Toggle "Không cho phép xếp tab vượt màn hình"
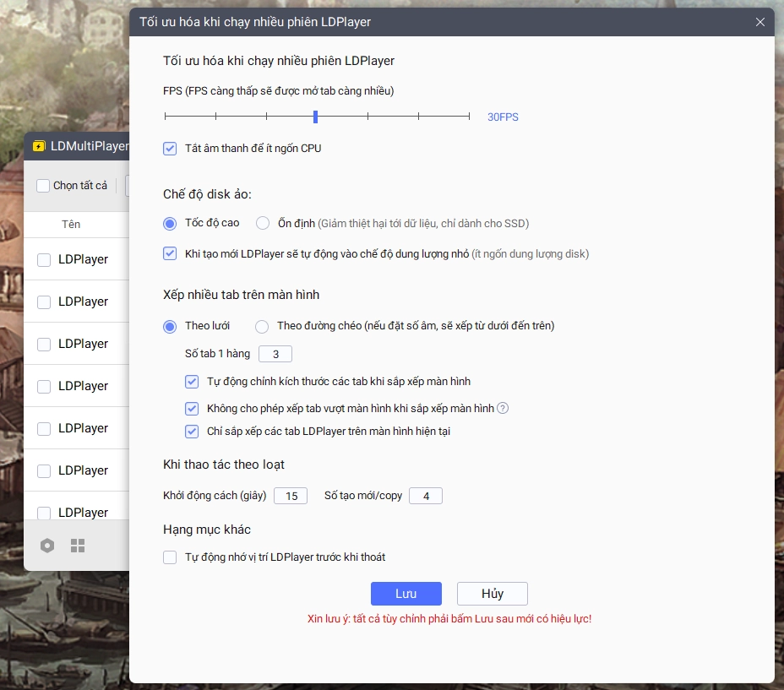The width and height of the screenshot is (784, 690). click(192, 409)
